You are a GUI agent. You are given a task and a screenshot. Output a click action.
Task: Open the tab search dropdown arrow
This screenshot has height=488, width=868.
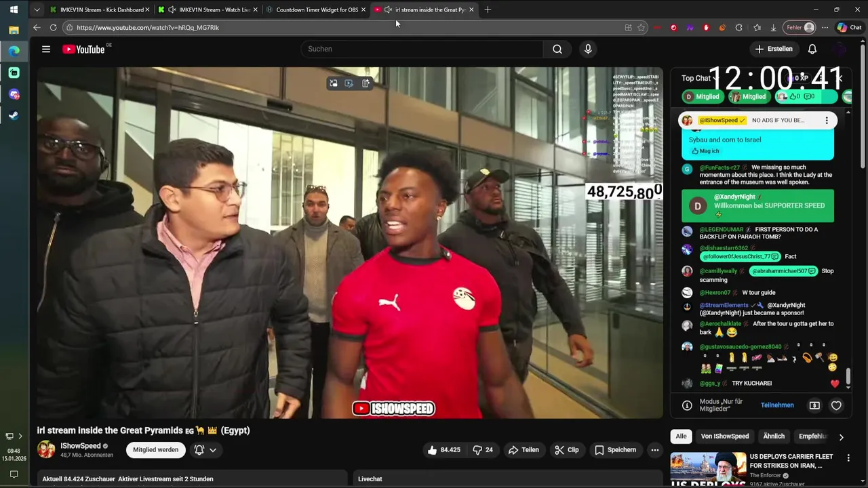[37, 9]
